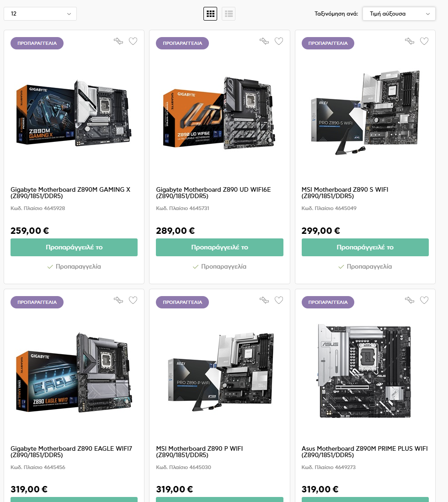Compare the Gigabyte Z890 UD WIFI6E
Viewport: 448px width, 502px height.
coord(264,41)
